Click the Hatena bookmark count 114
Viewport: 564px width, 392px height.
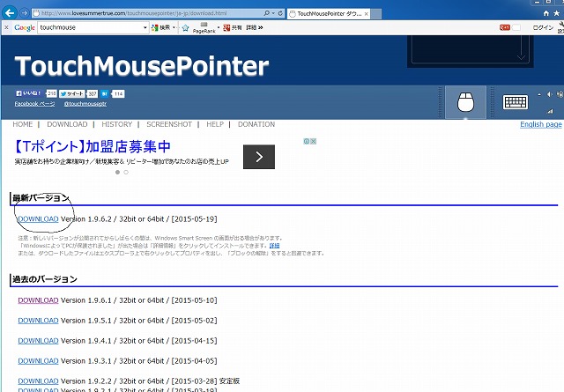pyautogui.click(x=118, y=94)
